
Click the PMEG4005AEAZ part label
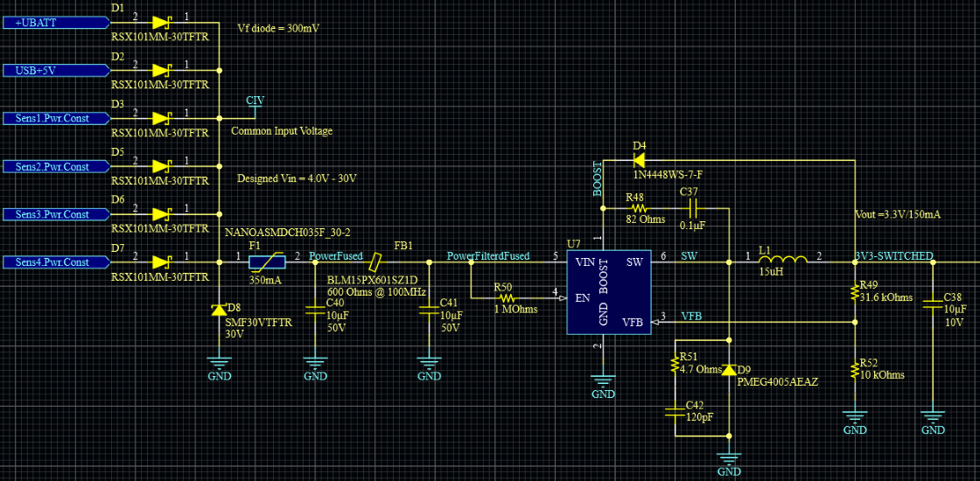coord(778,381)
